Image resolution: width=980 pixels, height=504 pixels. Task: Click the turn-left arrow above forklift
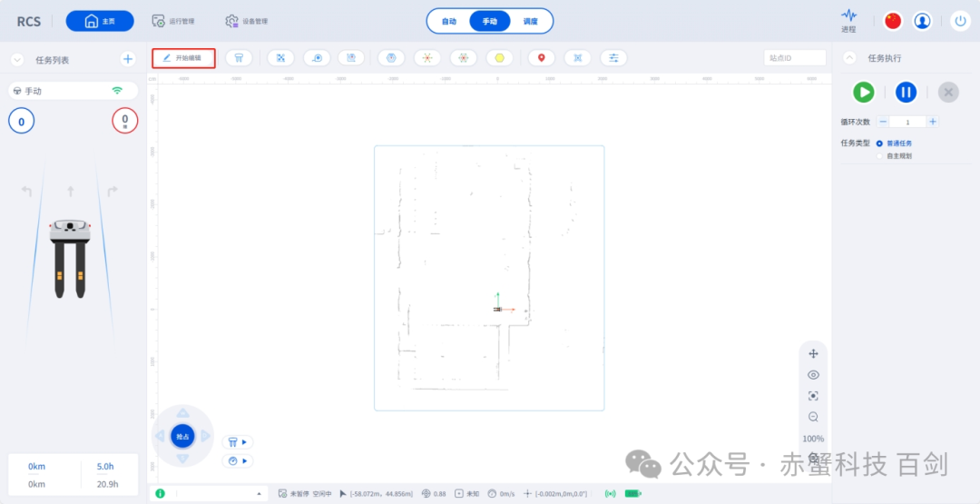pyautogui.click(x=26, y=191)
